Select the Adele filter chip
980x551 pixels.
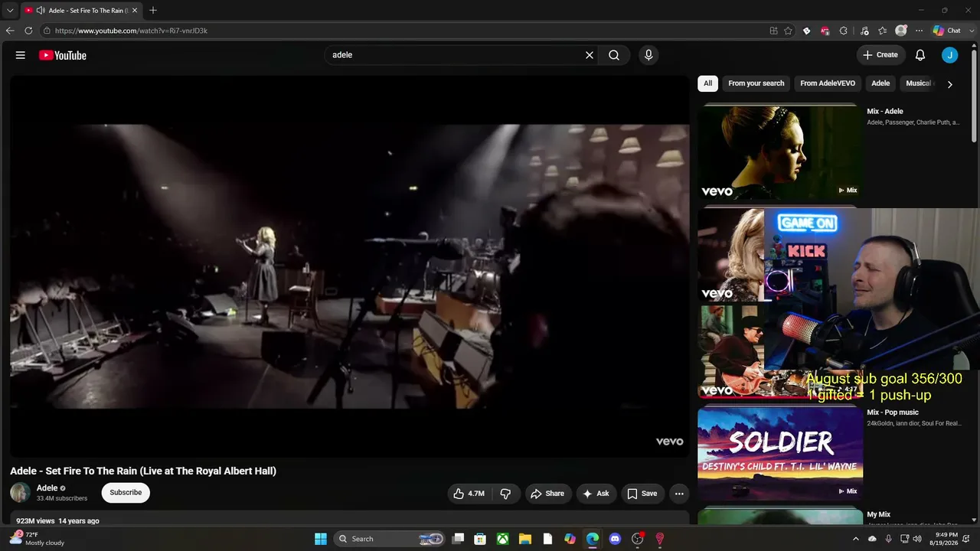(880, 83)
